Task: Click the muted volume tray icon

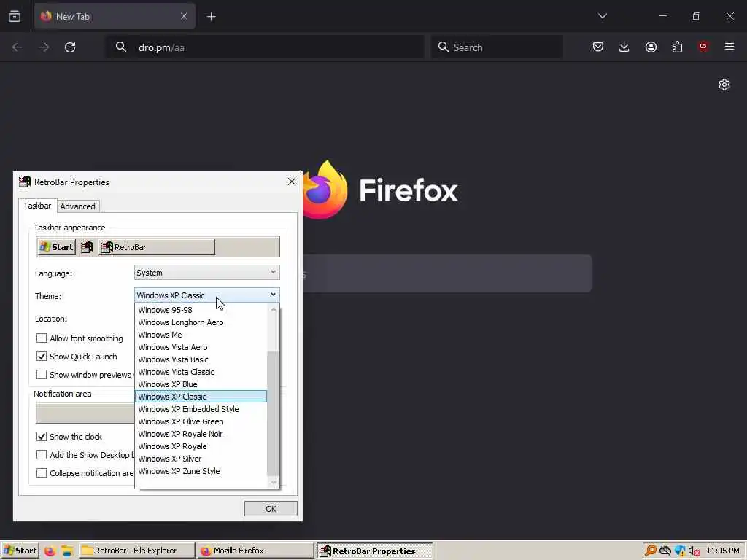Action: [x=694, y=551]
